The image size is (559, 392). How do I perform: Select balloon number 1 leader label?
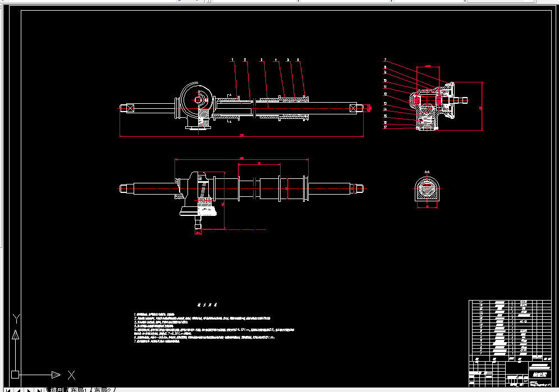point(232,60)
